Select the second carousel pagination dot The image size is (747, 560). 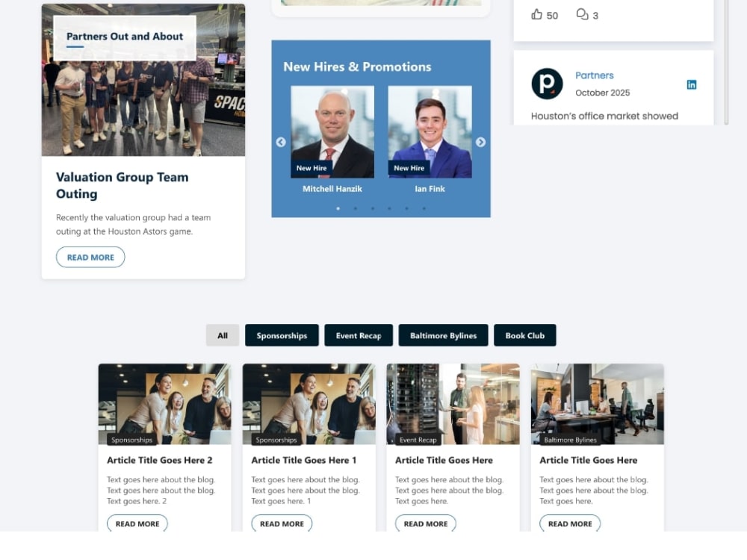pyautogui.click(x=356, y=208)
